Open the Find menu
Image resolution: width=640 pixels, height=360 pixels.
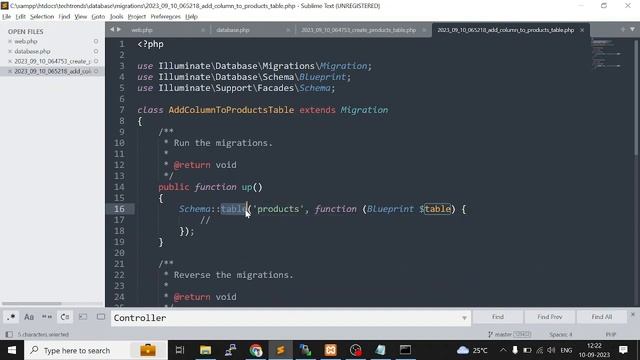64,17
